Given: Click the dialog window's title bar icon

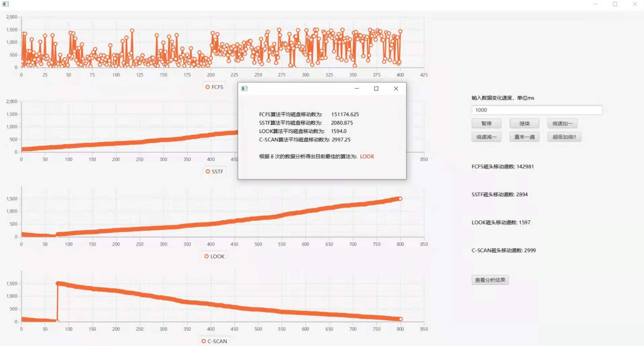Looking at the screenshot, I should click(x=244, y=88).
